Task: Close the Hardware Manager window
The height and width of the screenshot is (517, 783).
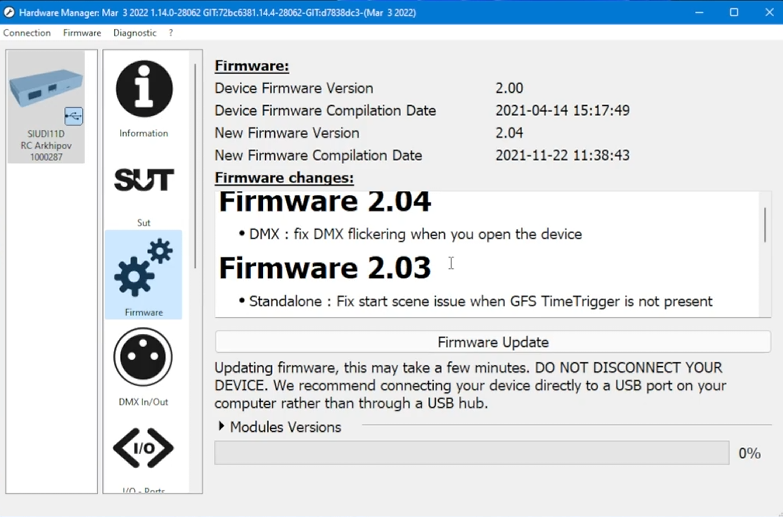Action: (769, 12)
